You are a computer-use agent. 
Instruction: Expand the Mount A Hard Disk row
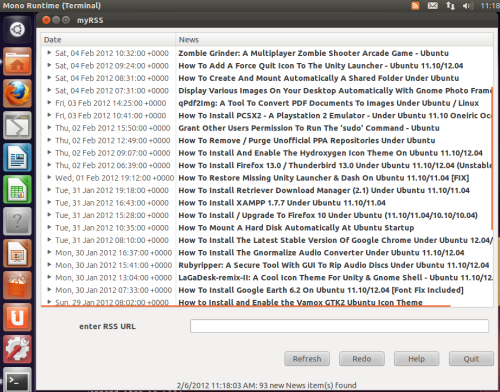tap(49, 227)
